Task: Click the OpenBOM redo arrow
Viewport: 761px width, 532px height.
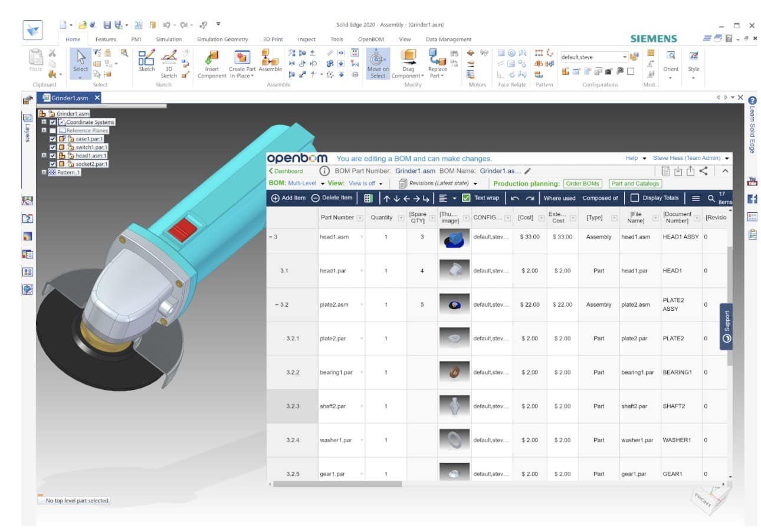Action: [x=530, y=198]
